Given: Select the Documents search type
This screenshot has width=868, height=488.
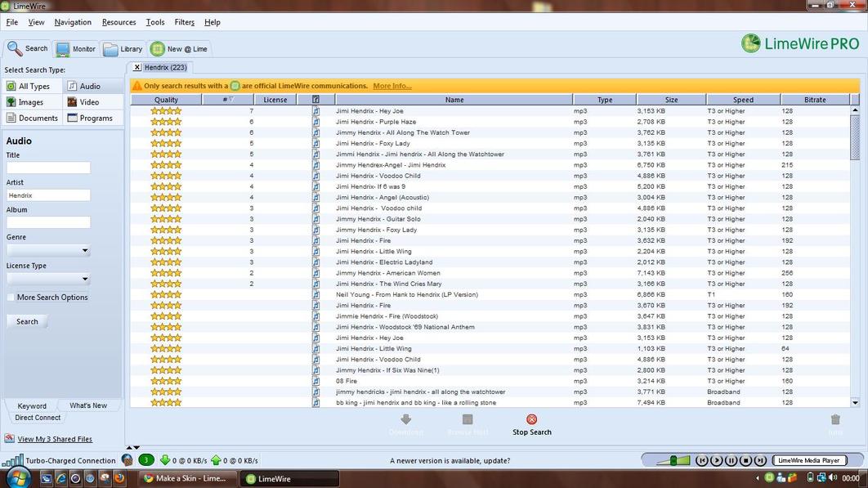Looking at the screenshot, I should pos(32,118).
